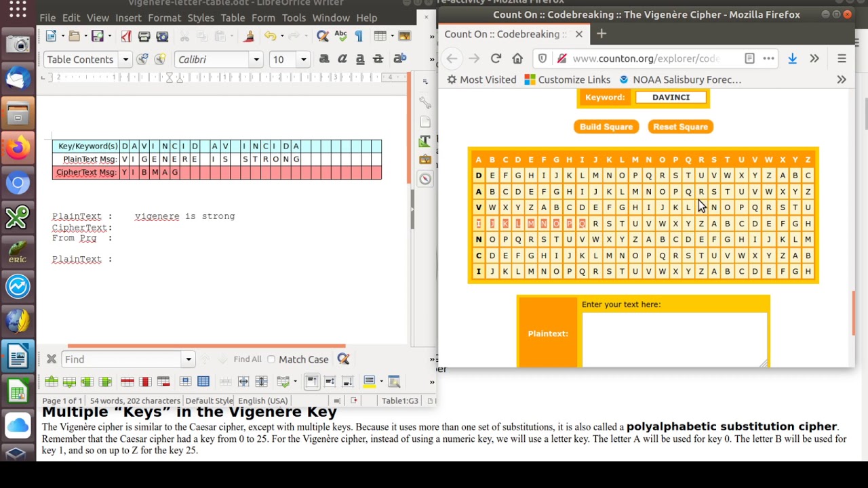868x488 pixels.
Task: Apply Bold formatting icon
Action: point(323,60)
